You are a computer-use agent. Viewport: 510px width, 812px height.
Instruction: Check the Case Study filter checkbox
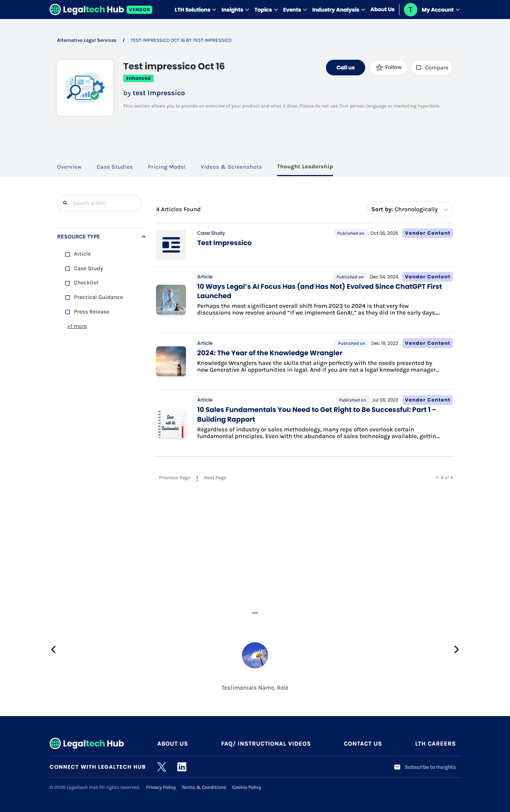[x=68, y=269]
